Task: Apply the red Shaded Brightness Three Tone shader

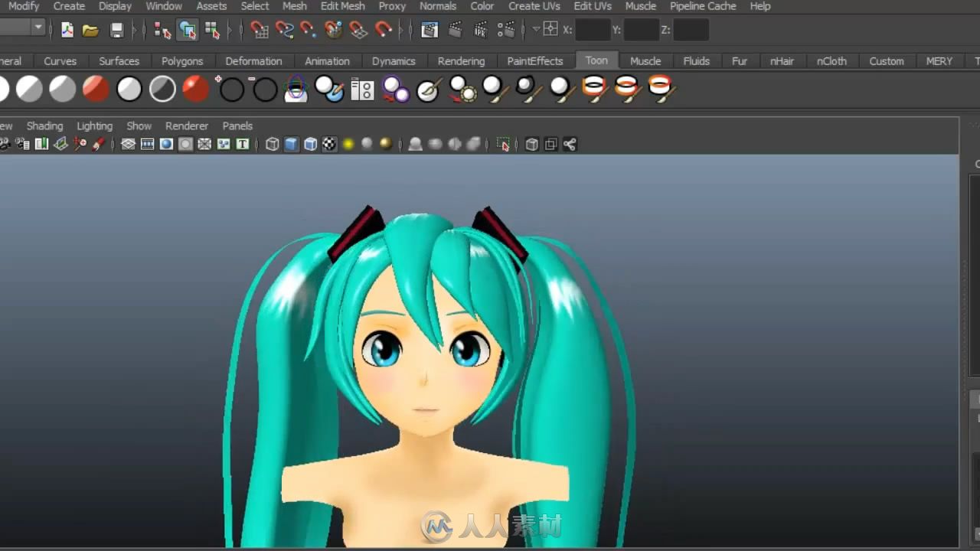Action: (96, 90)
